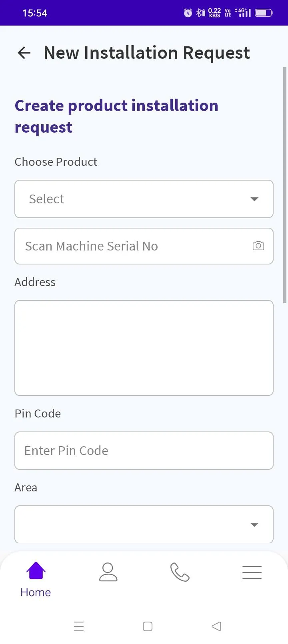
Task: Open the Home tab in bottom bar
Action: tap(36, 578)
